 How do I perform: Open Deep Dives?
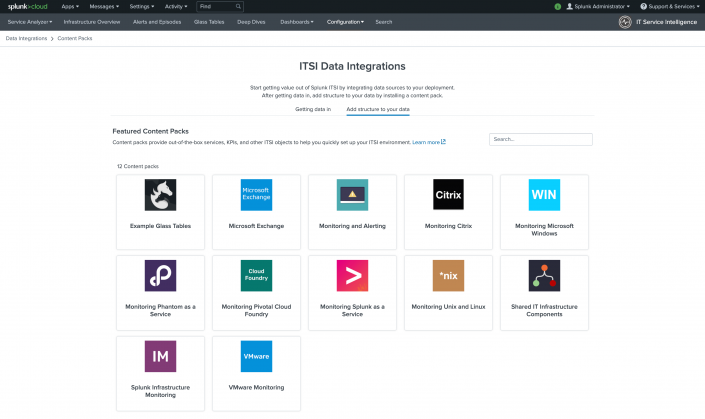coord(251,22)
